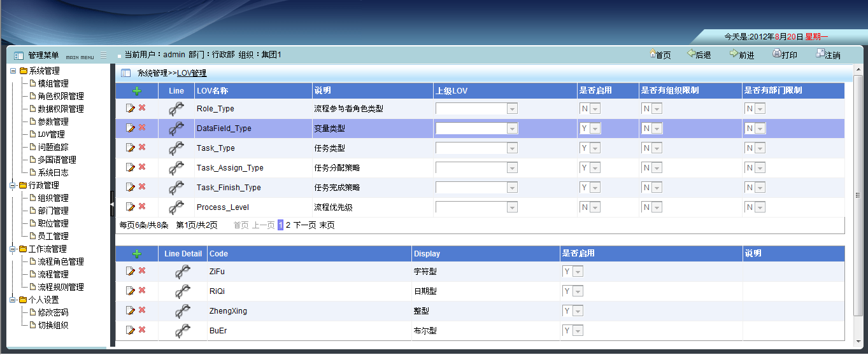This screenshot has height=355, width=868.
Task: Click LOV管理 breadcrumb link
Action: pos(192,73)
